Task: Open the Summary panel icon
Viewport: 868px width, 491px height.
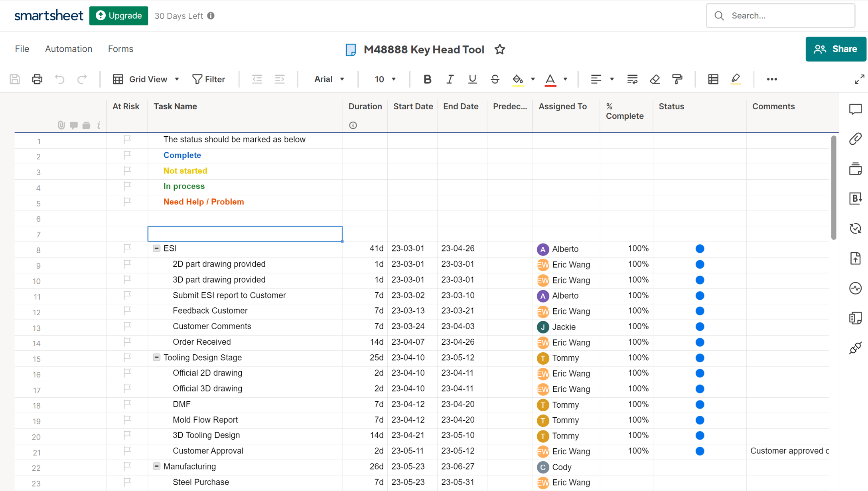Action: (855, 318)
